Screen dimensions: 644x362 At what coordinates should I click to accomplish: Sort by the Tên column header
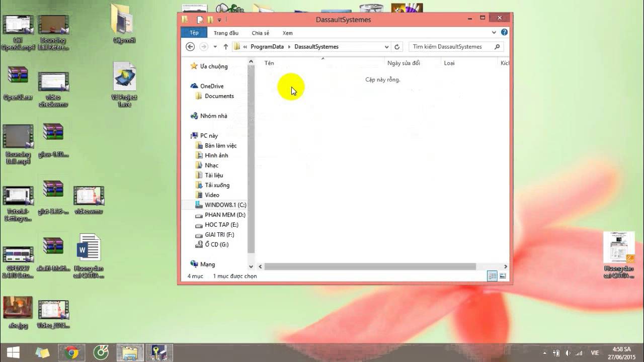322,63
